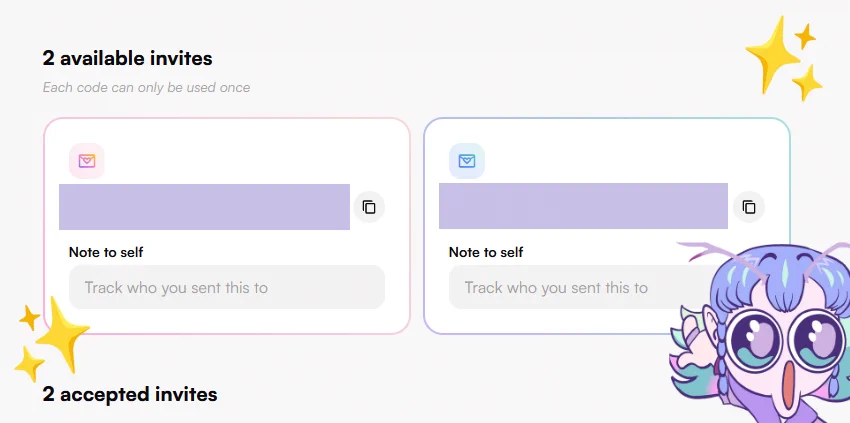Select the hidden invite code in pink card
This screenshot has width=850, height=423.
click(x=204, y=207)
